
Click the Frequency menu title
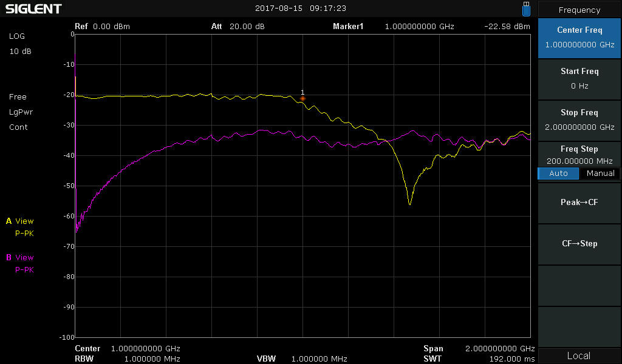579,10
